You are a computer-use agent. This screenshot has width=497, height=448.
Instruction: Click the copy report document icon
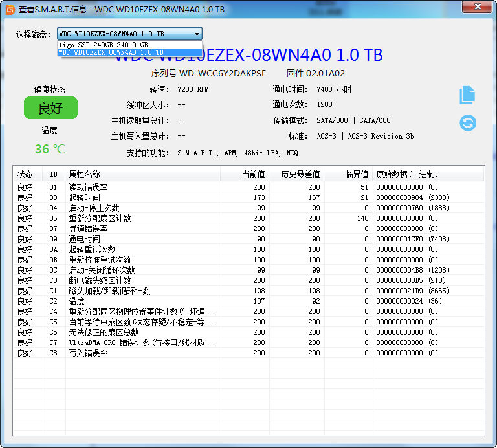(467, 95)
